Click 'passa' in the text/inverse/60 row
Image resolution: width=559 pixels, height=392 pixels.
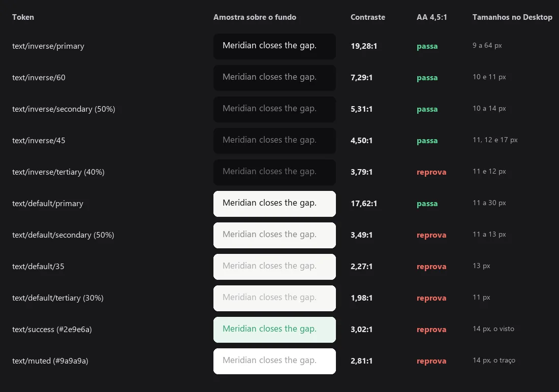[427, 78]
